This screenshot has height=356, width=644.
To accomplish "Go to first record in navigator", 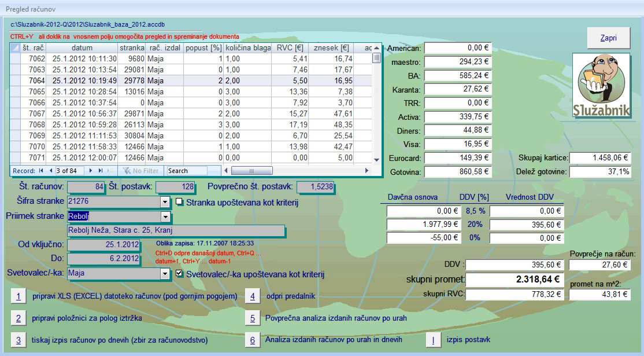I will click(41, 171).
